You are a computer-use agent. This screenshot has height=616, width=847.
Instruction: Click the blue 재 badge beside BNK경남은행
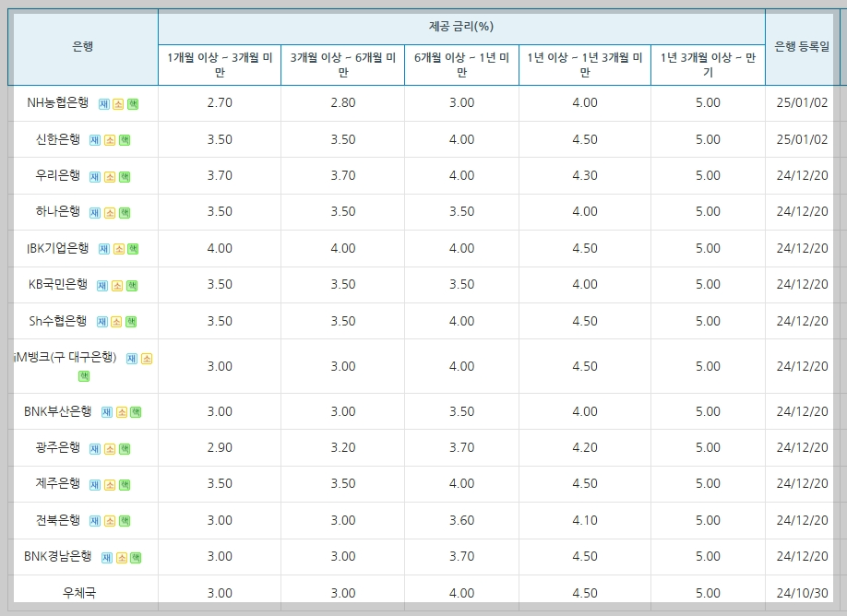pyautogui.click(x=107, y=558)
